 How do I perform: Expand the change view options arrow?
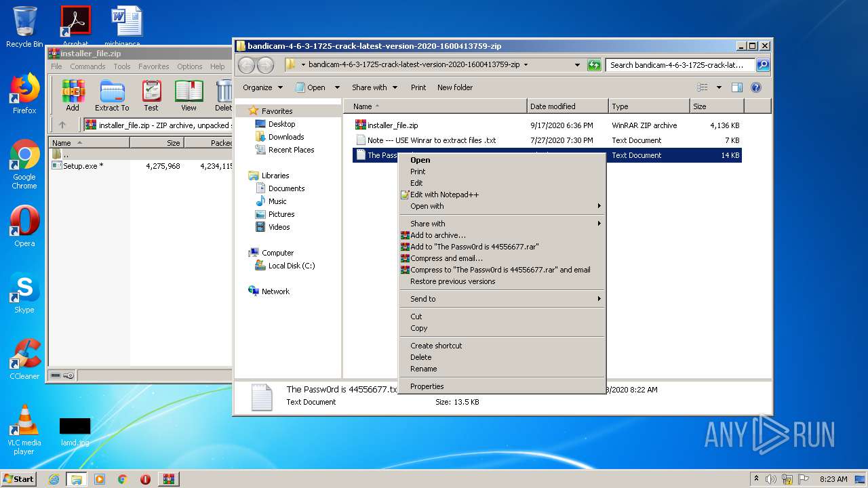point(719,87)
